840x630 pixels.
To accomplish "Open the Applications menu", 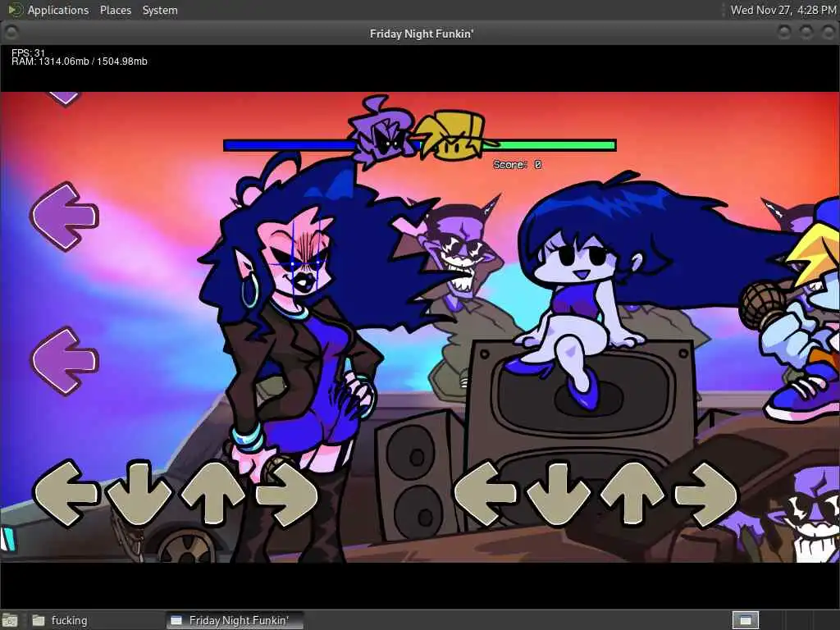I will click(58, 10).
